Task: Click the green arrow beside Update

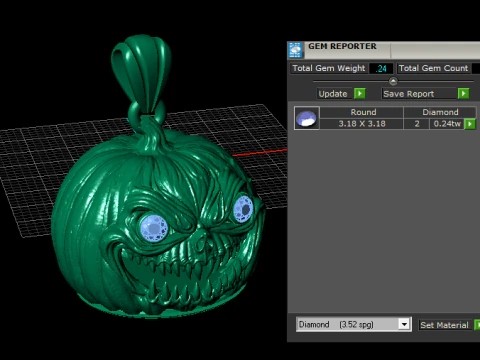Action: click(x=360, y=94)
